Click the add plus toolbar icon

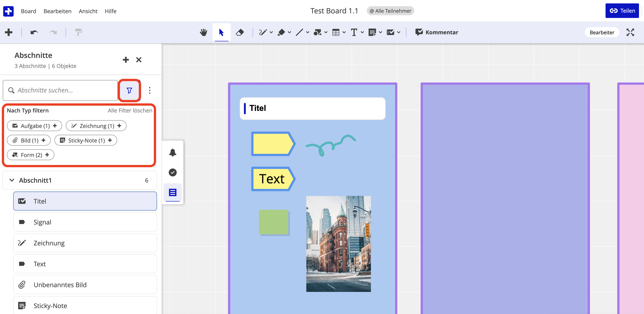(x=9, y=32)
